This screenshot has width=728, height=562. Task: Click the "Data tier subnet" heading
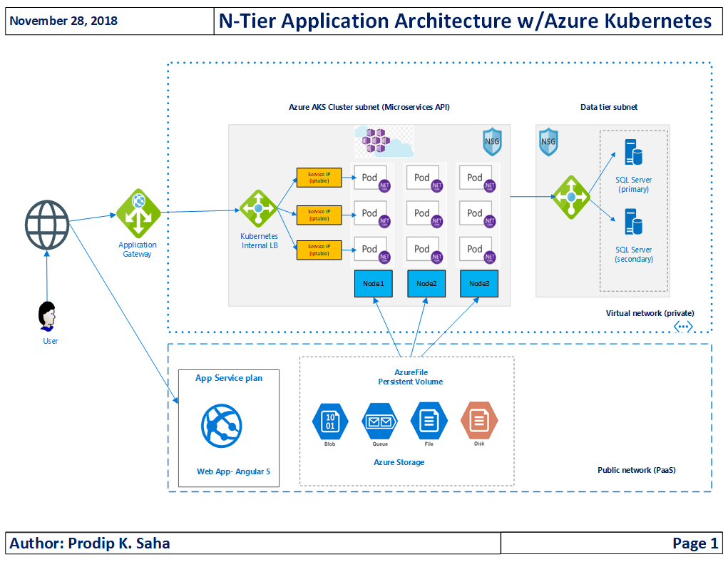coord(609,107)
